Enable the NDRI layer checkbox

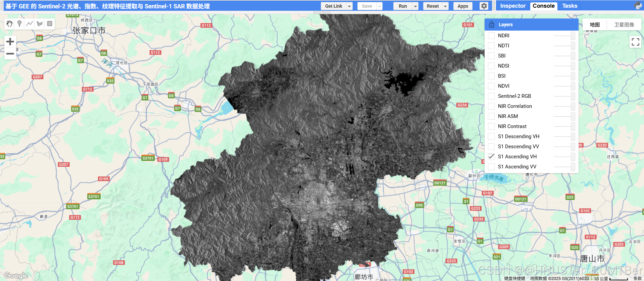pos(491,36)
